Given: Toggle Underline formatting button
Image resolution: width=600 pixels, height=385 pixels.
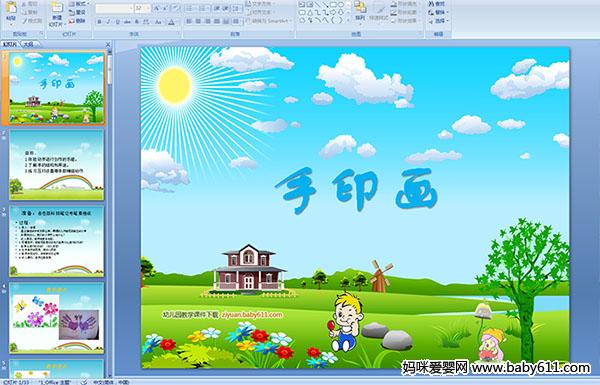Looking at the screenshot, I should 118,22.
